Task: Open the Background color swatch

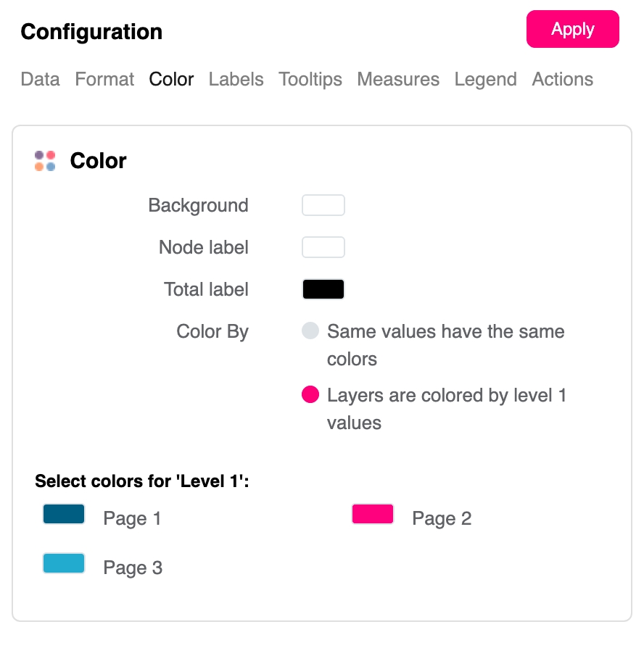Action: [x=323, y=205]
